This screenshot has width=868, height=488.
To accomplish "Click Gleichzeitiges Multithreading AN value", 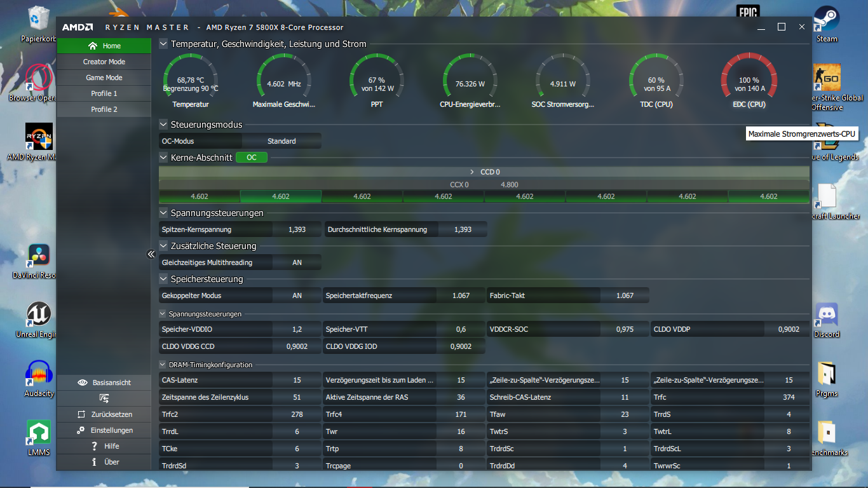I will (x=297, y=262).
